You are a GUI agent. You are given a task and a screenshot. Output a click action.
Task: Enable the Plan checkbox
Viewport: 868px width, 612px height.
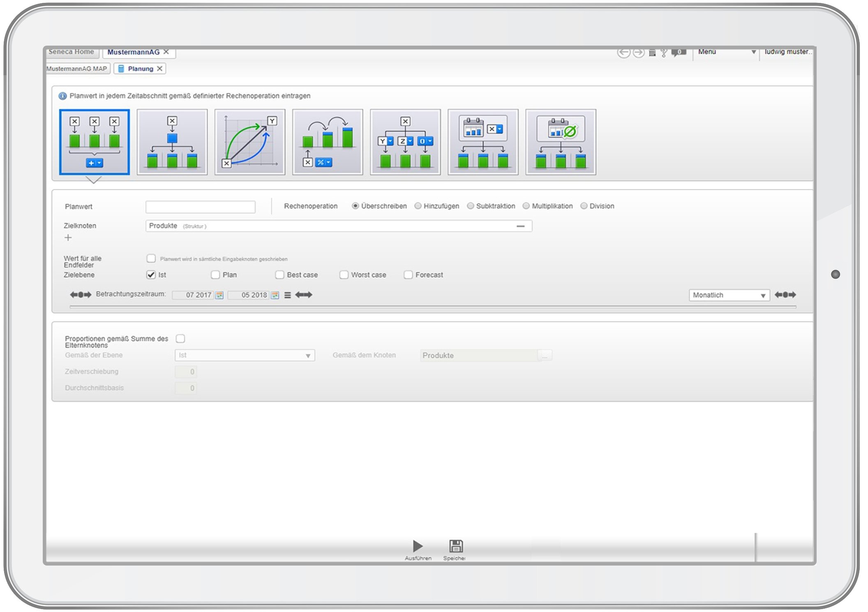(215, 275)
